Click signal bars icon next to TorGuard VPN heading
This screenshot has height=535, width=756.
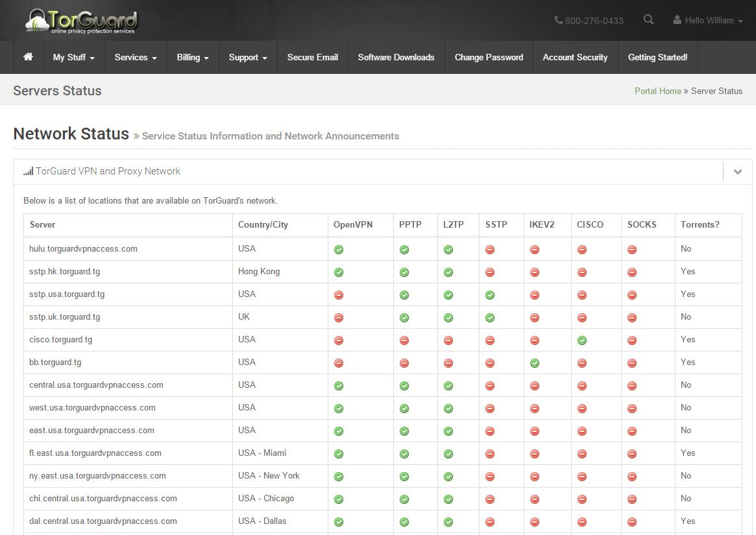[x=29, y=171]
